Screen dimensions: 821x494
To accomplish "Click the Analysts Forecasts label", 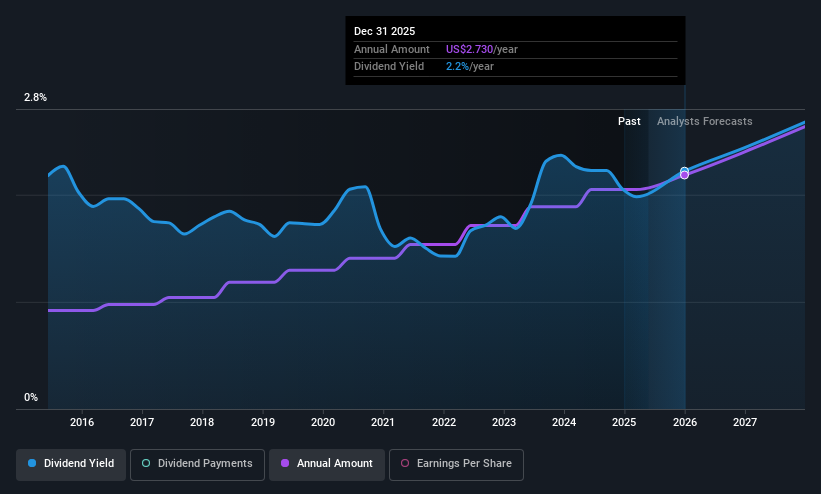I will (704, 122).
